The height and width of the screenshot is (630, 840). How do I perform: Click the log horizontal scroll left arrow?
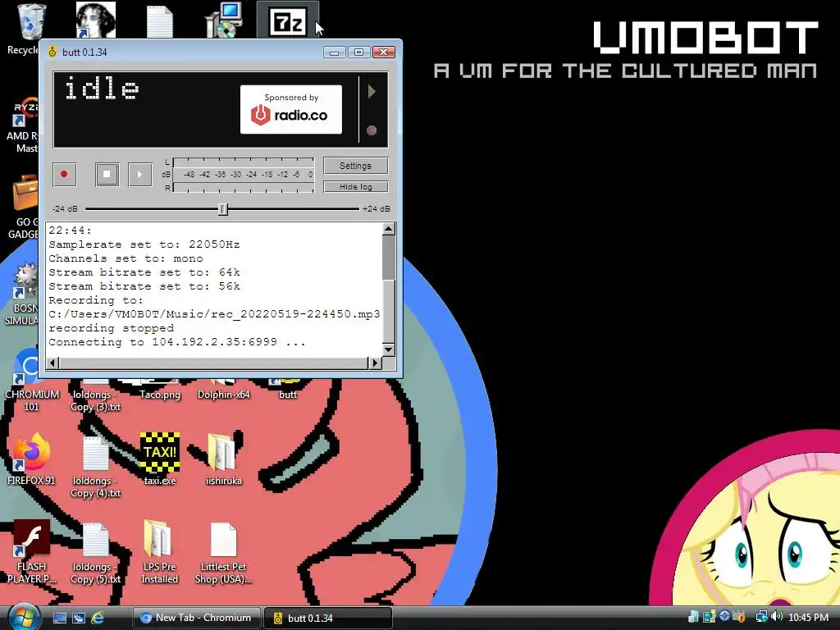coord(52,363)
